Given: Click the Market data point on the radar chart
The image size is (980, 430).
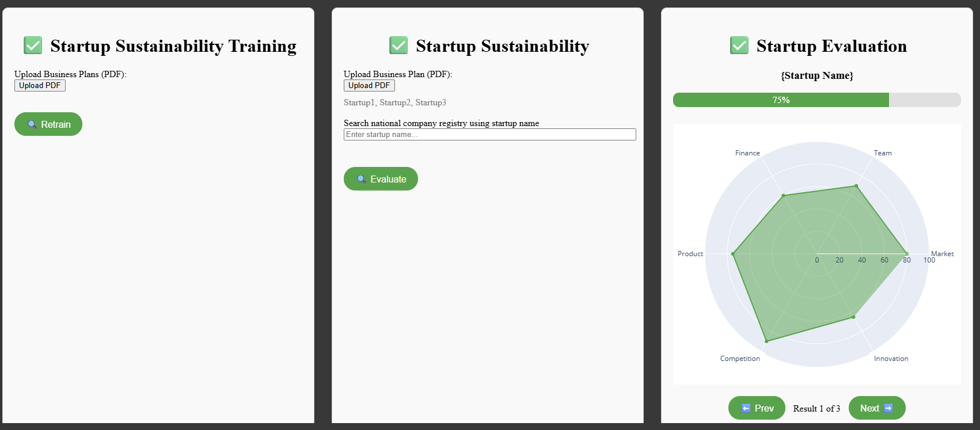Looking at the screenshot, I should tap(907, 254).
